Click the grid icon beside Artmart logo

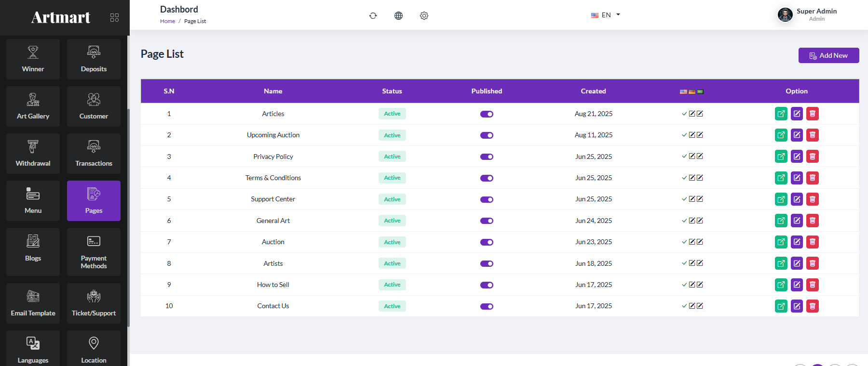click(x=114, y=17)
